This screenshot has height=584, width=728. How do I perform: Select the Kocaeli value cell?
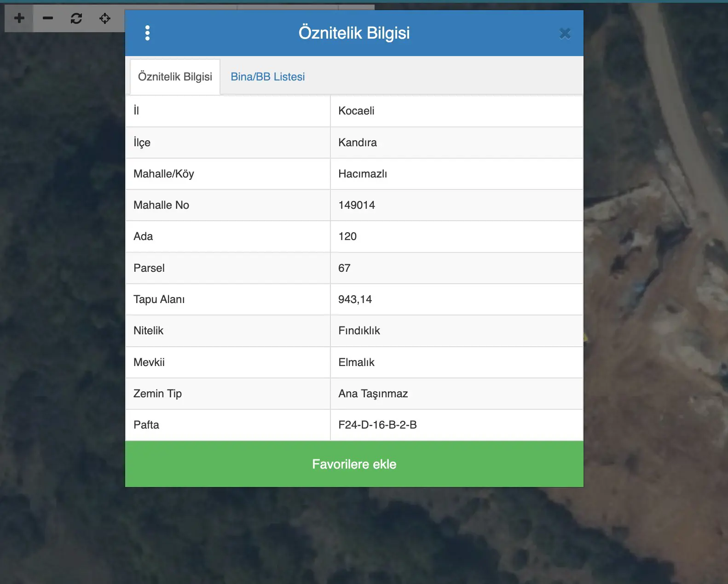[456, 111]
